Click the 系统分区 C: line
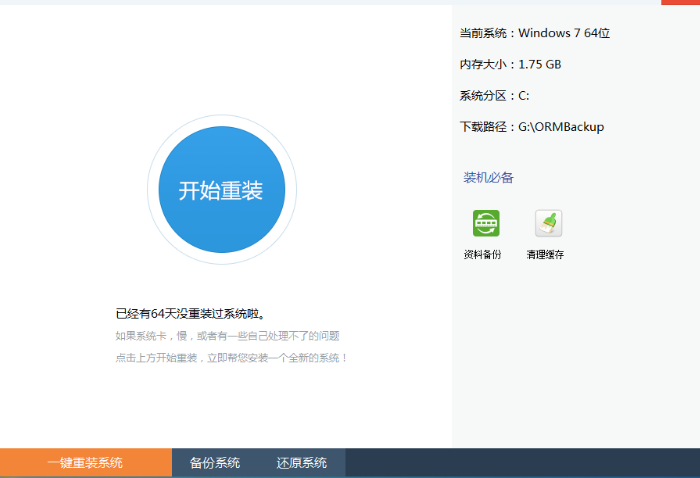 click(494, 96)
